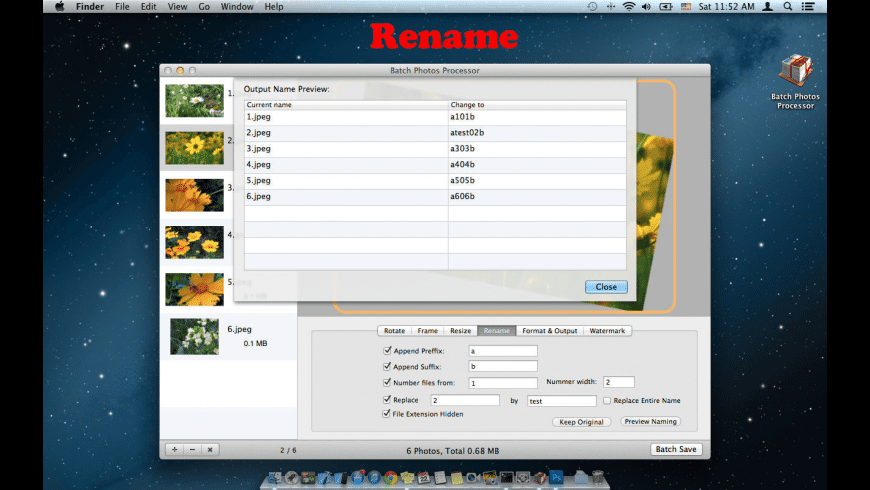Remove selected photo with minus button

point(193,449)
